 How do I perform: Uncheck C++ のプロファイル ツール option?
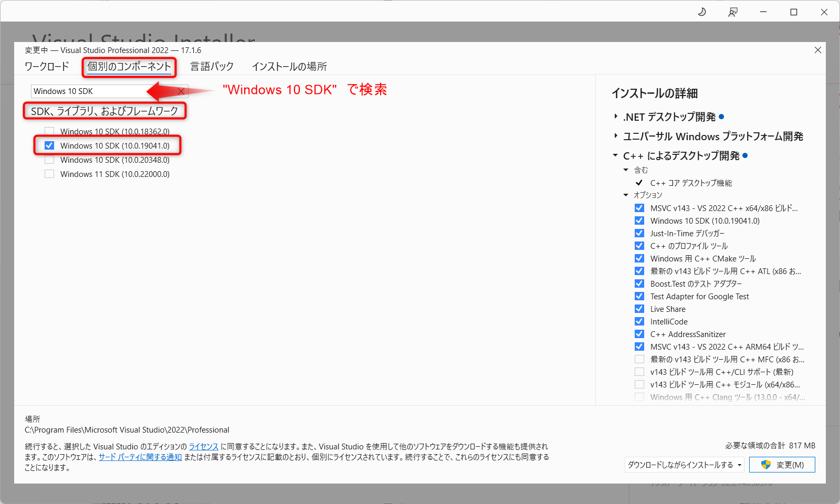click(x=639, y=246)
